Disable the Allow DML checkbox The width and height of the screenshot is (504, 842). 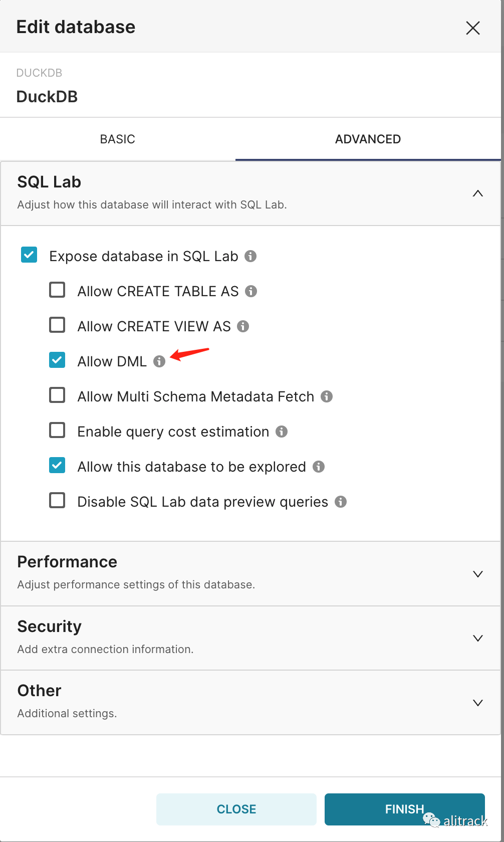point(57,360)
